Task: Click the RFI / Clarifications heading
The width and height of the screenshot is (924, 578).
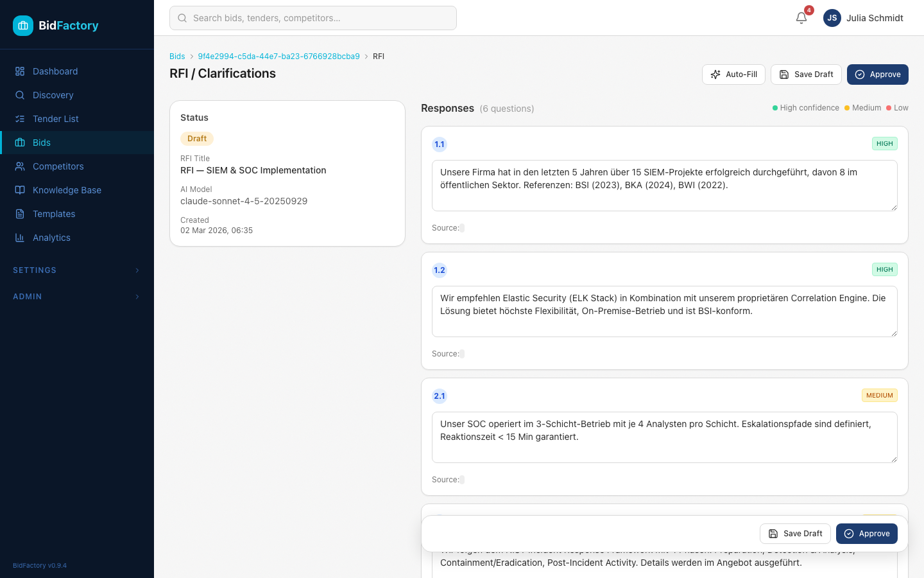Action: pos(223,73)
